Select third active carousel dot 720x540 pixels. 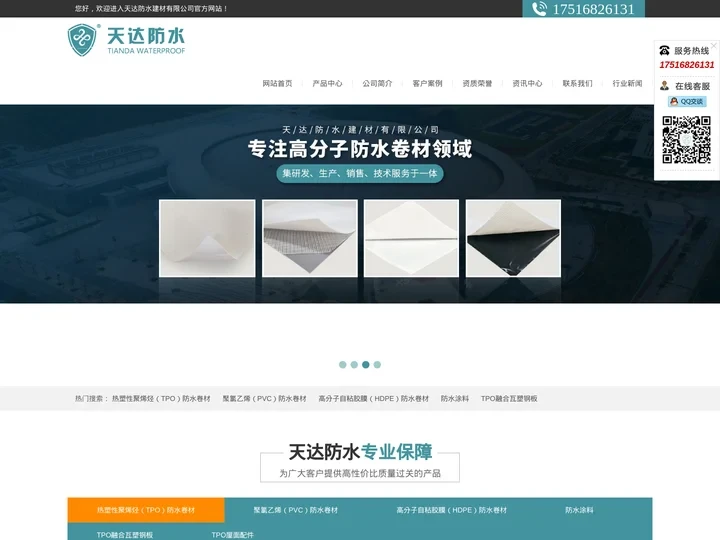click(366, 365)
